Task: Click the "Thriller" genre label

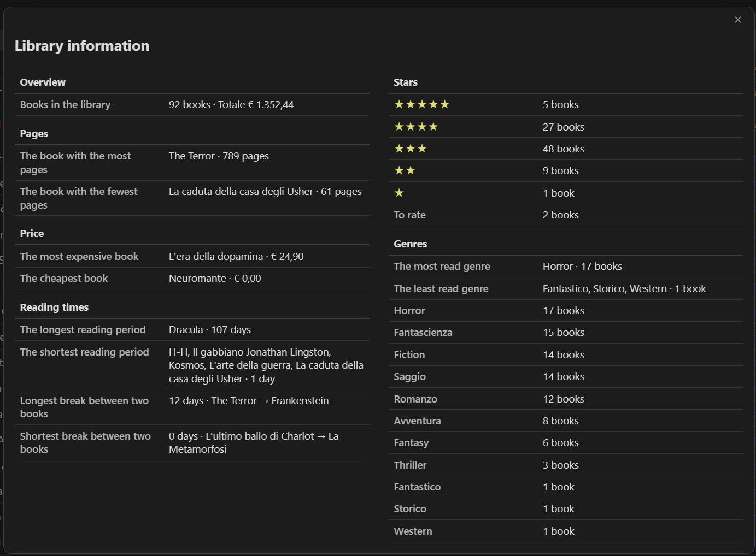Action: click(x=410, y=465)
